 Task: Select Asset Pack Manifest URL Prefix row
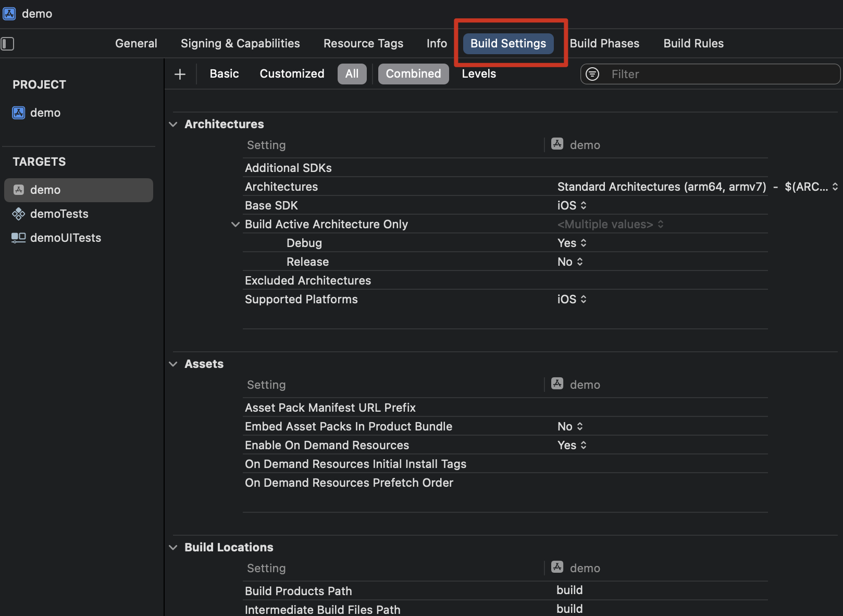point(505,408)
